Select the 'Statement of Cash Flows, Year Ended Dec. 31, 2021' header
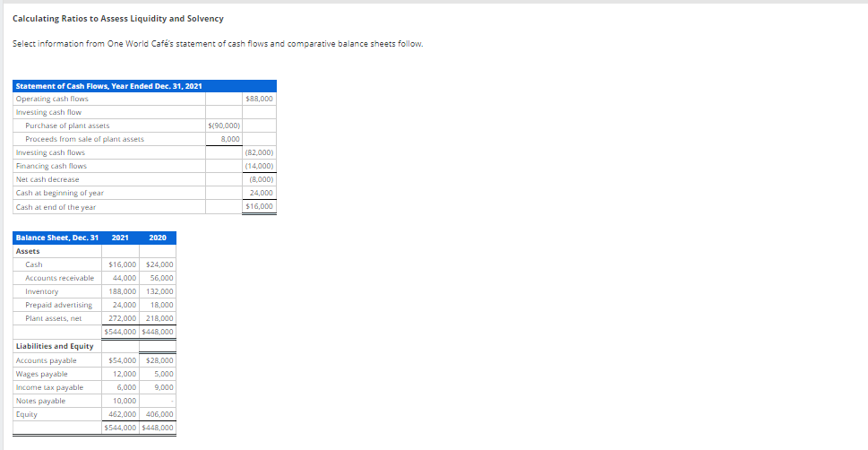This screenshot has height=450, width=868. (109, 86)
